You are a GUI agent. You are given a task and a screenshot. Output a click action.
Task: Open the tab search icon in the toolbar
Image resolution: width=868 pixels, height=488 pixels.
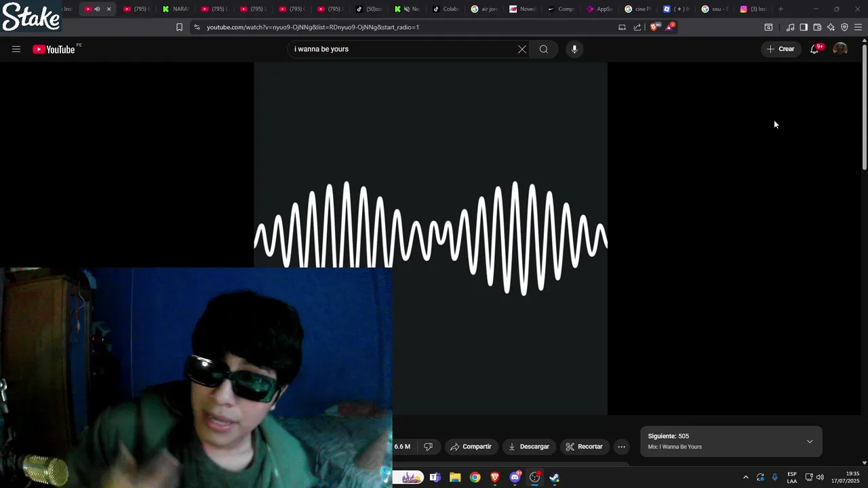768,27
